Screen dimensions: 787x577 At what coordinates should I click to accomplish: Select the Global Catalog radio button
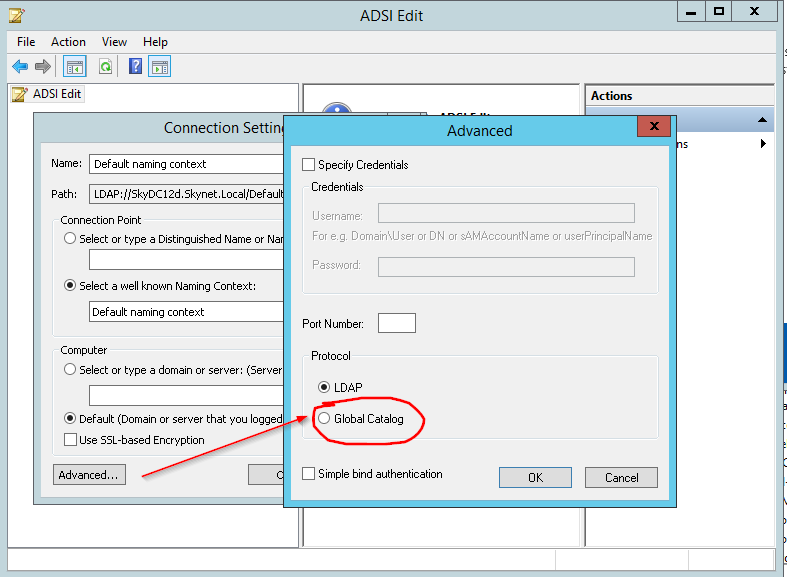(x=324, y=418)
